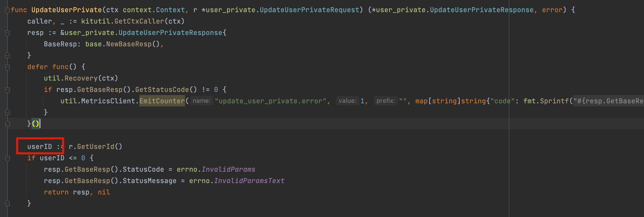The image size is (644, 217).
Task: Click the MetricsClient identifier
Action: (108, 101)
